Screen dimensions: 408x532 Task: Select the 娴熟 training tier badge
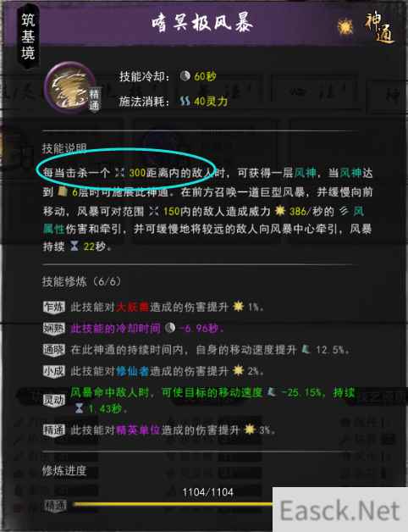(54, 329)
